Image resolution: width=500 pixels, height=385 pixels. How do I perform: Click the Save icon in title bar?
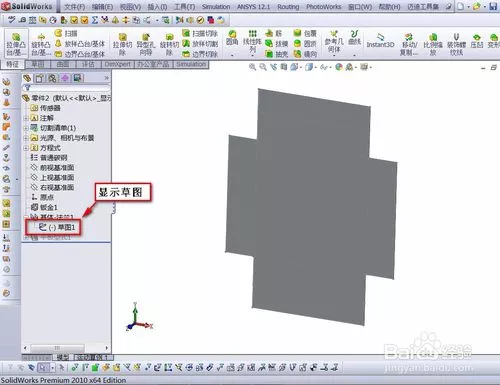coord(493,7)
